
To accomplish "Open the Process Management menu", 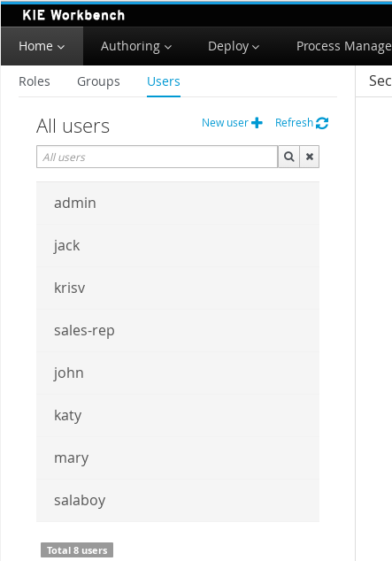I will (x=343, y=46).
